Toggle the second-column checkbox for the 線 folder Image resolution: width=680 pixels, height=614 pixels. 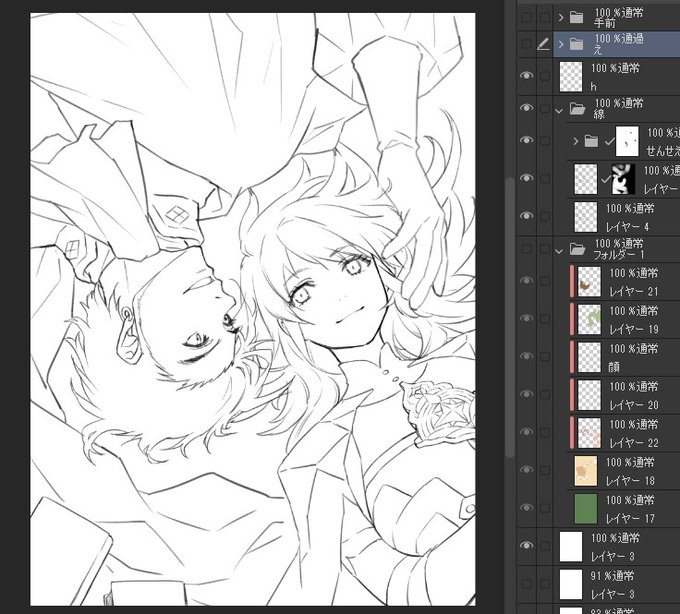coord(545,108)
